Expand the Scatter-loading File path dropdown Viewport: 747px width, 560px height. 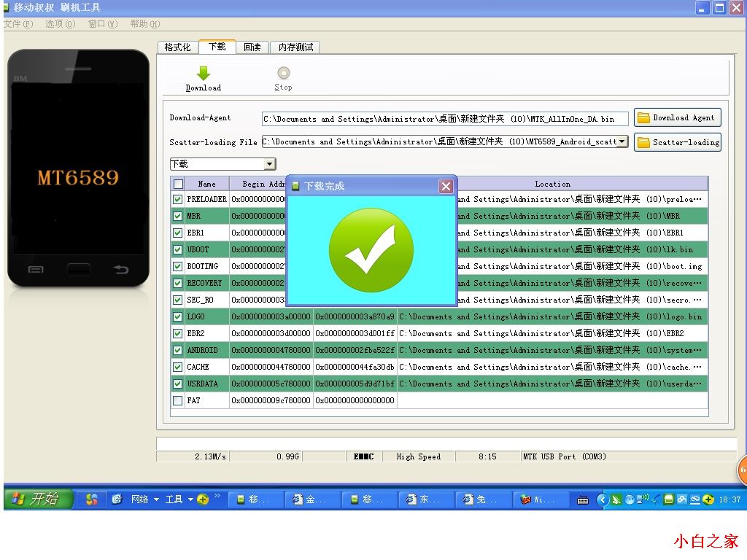coord(622,141)
